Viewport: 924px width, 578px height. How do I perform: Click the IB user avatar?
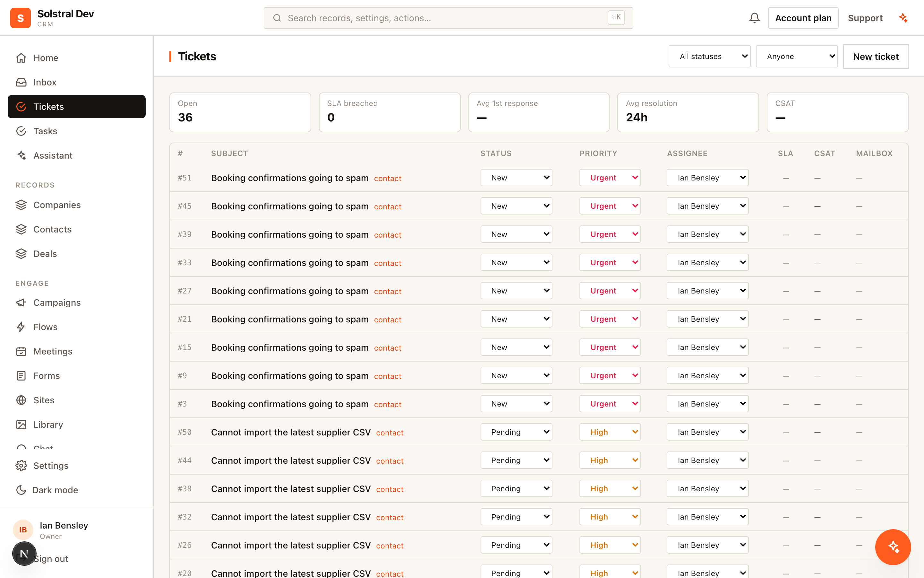tap(23, 530)
